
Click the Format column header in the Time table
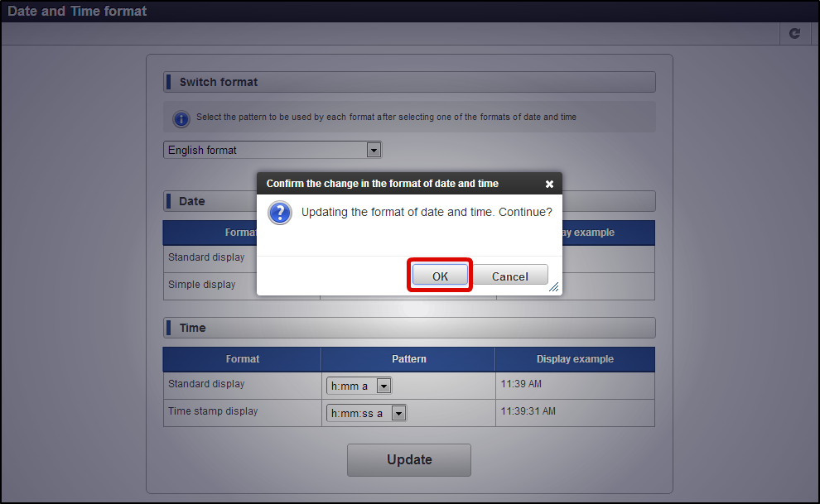coord(242,359)
